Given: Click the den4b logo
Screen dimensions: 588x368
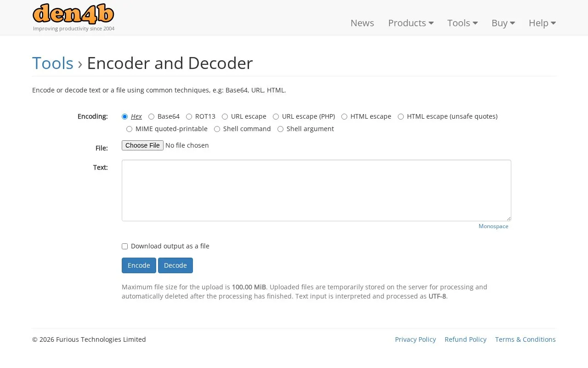Looking at the screenshot, I should coord(73,14).
